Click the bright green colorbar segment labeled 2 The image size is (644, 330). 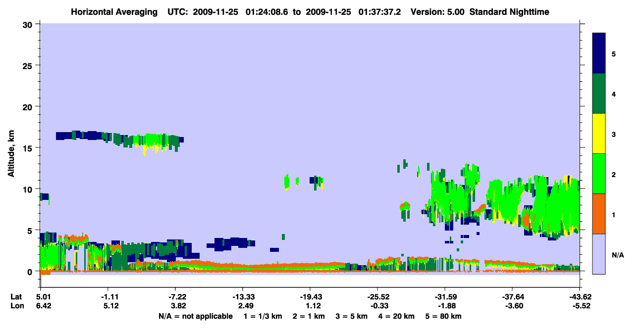coord(599,174)
